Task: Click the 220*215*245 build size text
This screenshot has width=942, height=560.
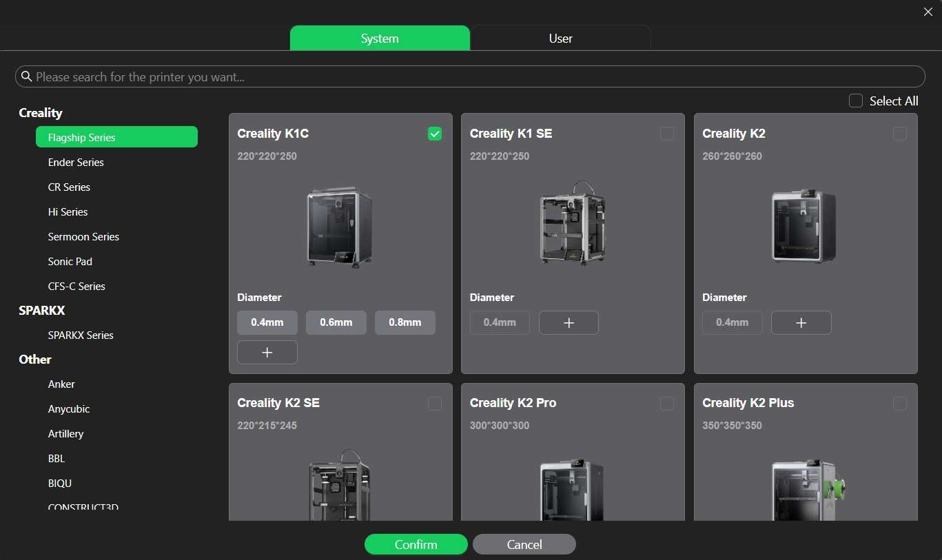Action: pyautogui.click(x=267, y=426)
